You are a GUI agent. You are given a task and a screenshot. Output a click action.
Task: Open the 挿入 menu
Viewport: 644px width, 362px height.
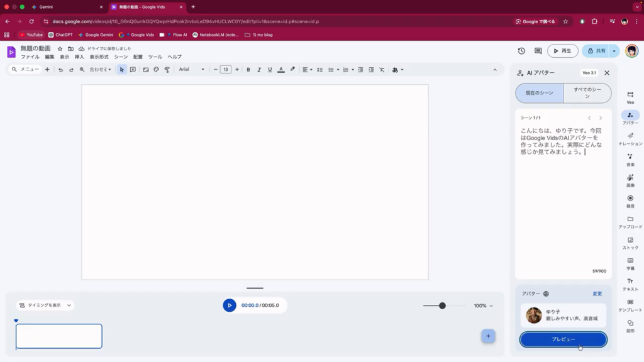[79, 57]
